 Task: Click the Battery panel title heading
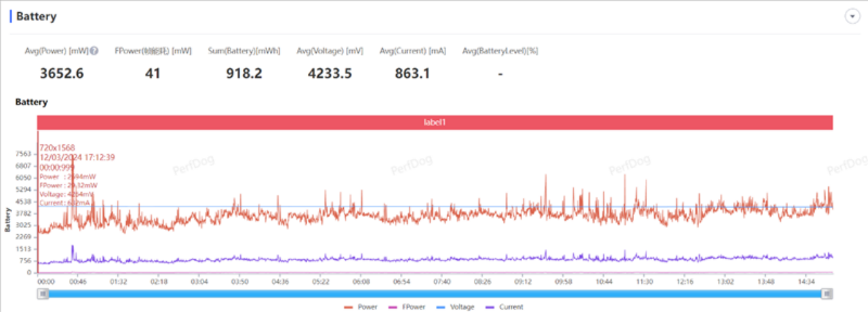coord(37,16)
